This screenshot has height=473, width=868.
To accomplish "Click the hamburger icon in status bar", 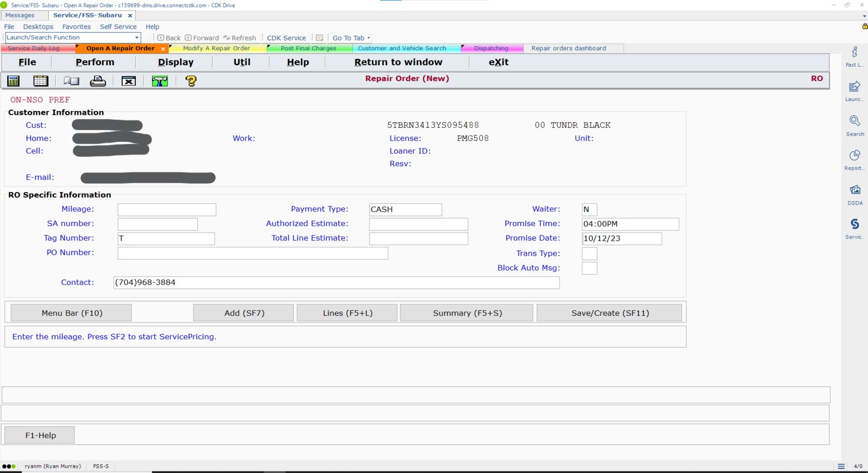I will pos(841,466).
